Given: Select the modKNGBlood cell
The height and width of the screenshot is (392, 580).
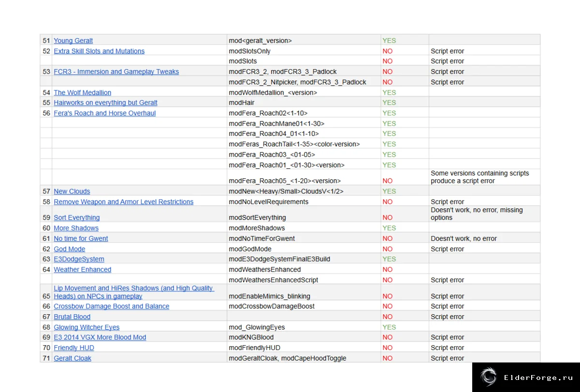Looking at the screenshot, I should 304,337.
